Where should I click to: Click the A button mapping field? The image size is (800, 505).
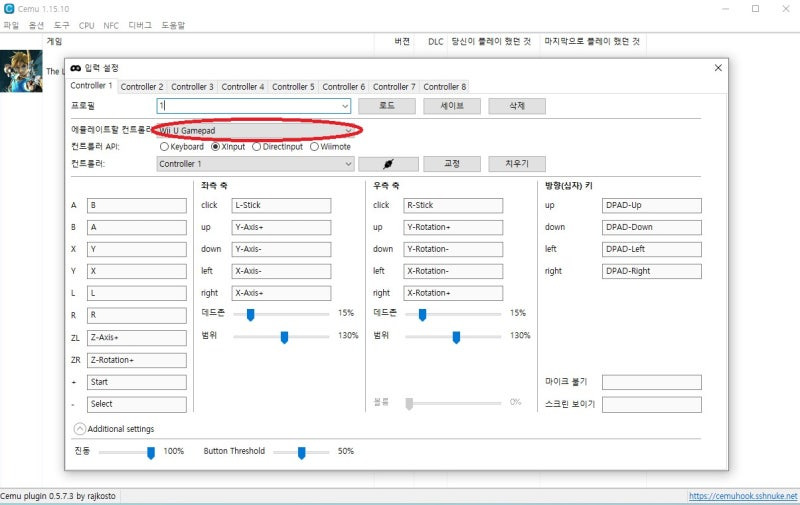137,206
